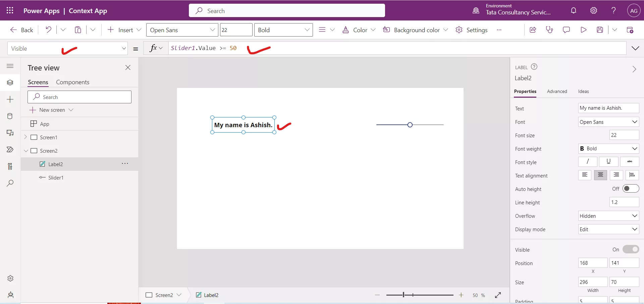Run the App checker

550,30
